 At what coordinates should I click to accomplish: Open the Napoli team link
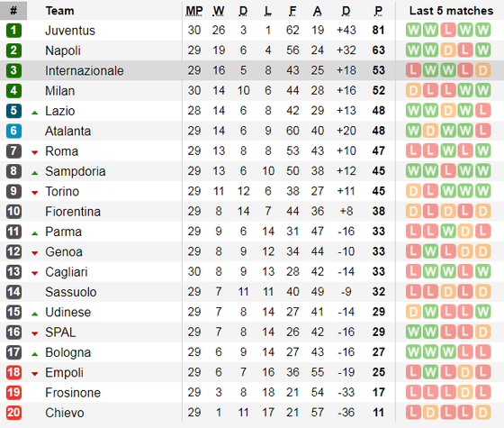(x=63, y=50)
